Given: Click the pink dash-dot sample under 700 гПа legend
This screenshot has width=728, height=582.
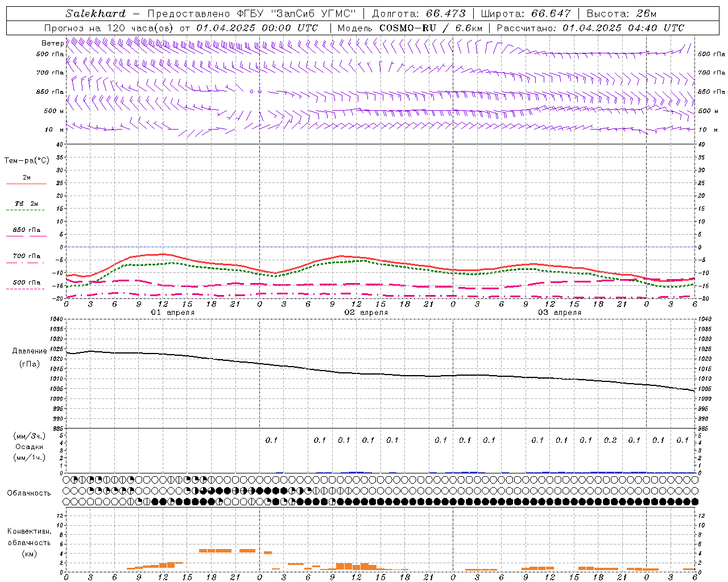Looking at the screenshot, I should click(x=26, y=263).
